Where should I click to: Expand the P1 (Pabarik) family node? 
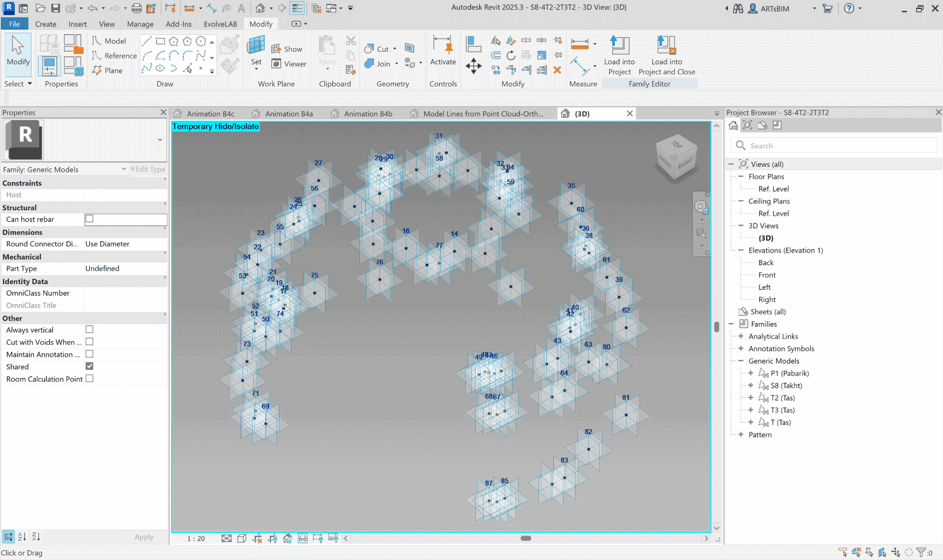click(x=751, y=373)
